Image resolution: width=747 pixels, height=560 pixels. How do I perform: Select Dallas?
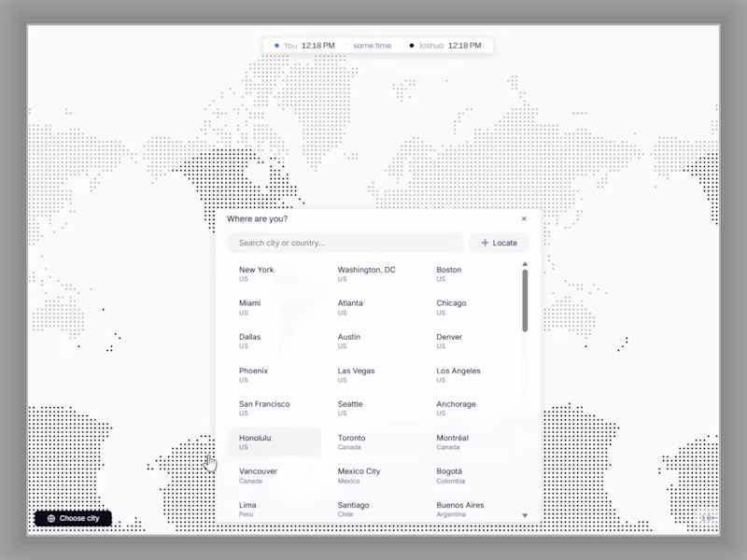tap(275, 341)
